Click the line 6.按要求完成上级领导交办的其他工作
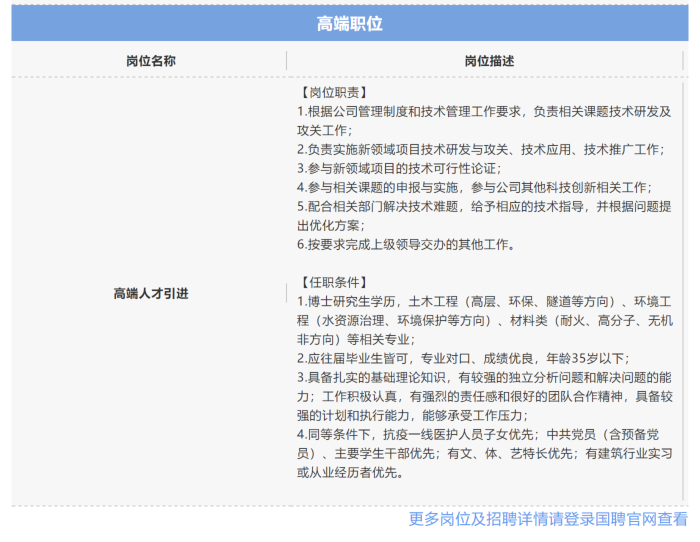Screen dimensions: 700x542 click(x=405, y=244)
